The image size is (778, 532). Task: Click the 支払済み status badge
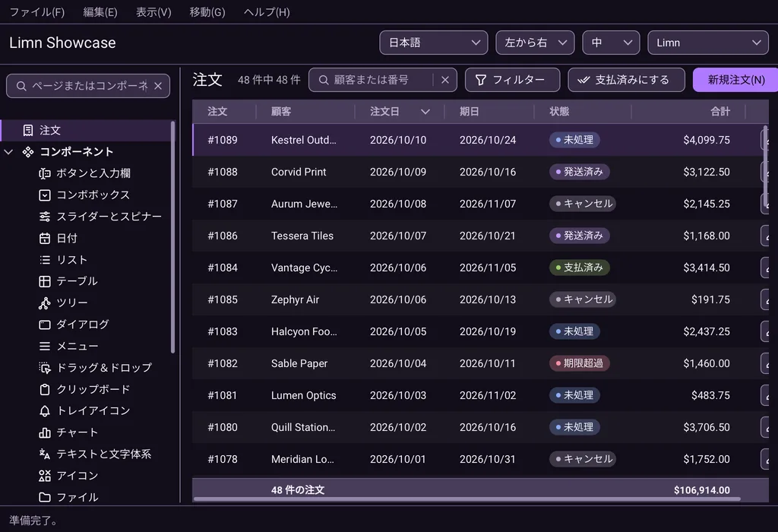pyautogui.click(x=579, y=268)
